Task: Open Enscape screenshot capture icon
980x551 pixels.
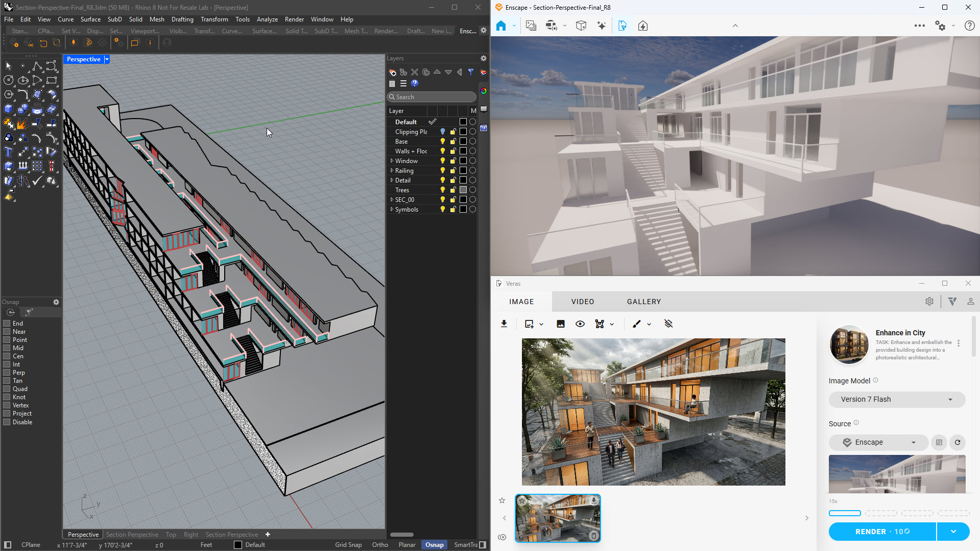Action: coord(531,26)
